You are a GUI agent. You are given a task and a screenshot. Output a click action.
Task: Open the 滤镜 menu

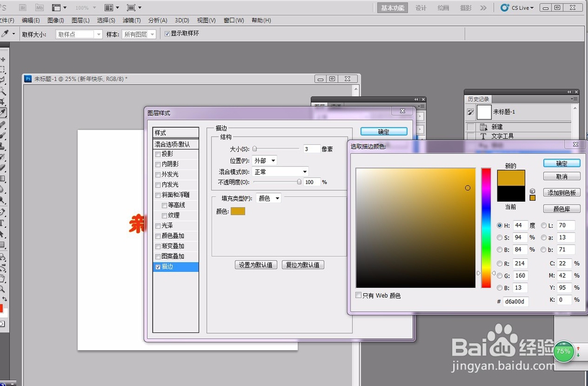pyautogui.click(x=132, y=20)
